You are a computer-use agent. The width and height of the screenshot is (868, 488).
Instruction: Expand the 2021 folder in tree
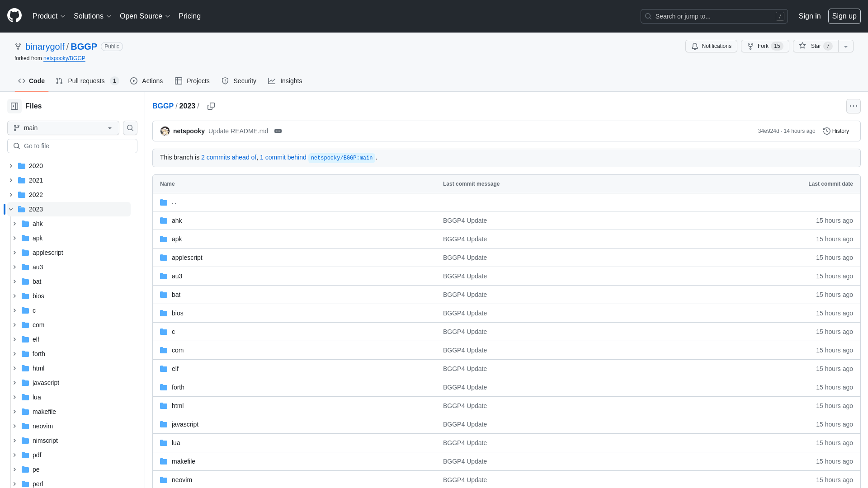click(x=11, y=180)
